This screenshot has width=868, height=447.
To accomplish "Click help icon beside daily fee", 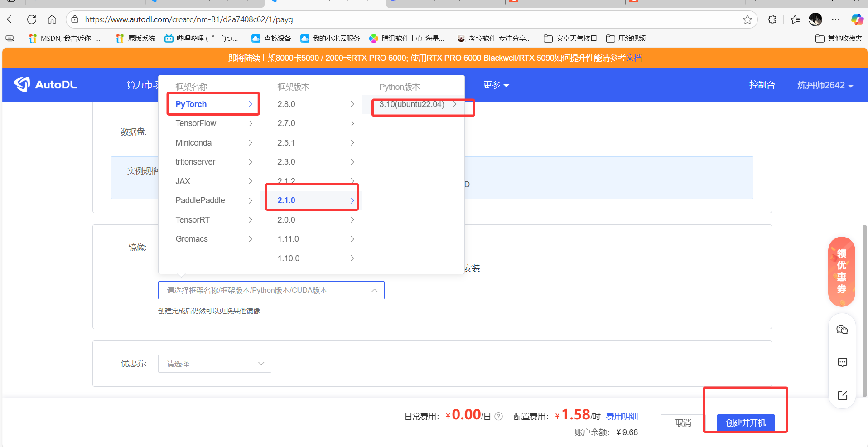I will click(x=499, y=416).
